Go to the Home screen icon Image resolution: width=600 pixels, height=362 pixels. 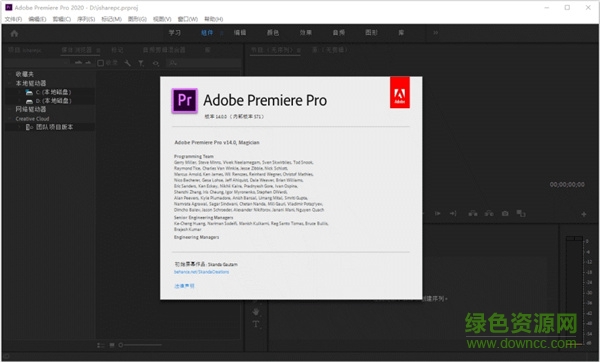tap(14, 34)
